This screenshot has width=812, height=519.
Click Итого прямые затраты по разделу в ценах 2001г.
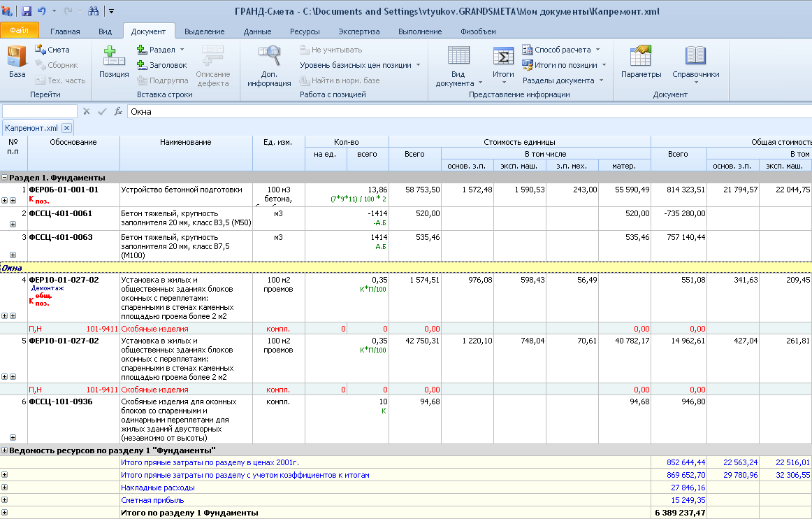click(210, 462)
